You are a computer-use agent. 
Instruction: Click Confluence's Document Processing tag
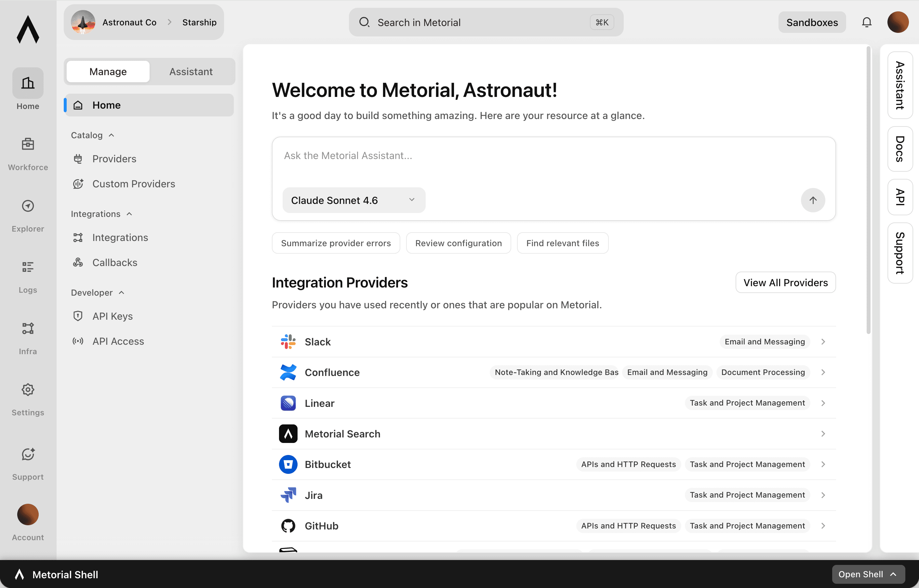(x=763, y=372)
